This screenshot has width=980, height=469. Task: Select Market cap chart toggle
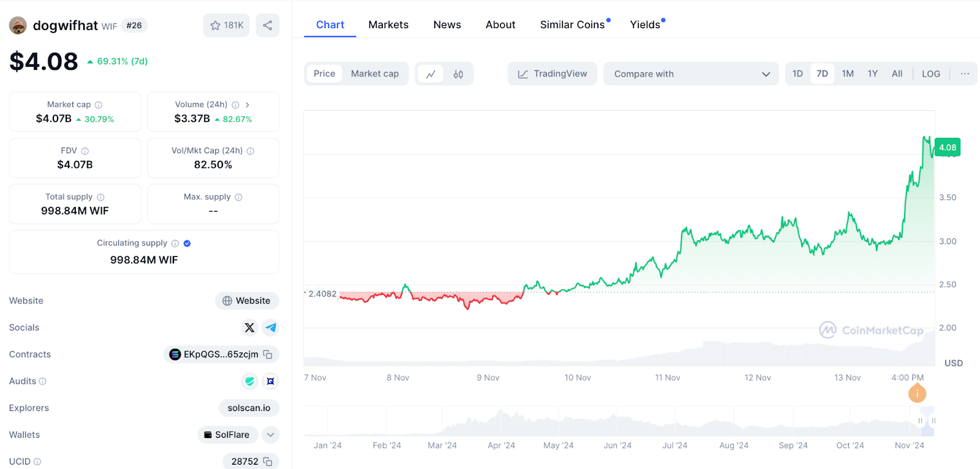[375, 73]
